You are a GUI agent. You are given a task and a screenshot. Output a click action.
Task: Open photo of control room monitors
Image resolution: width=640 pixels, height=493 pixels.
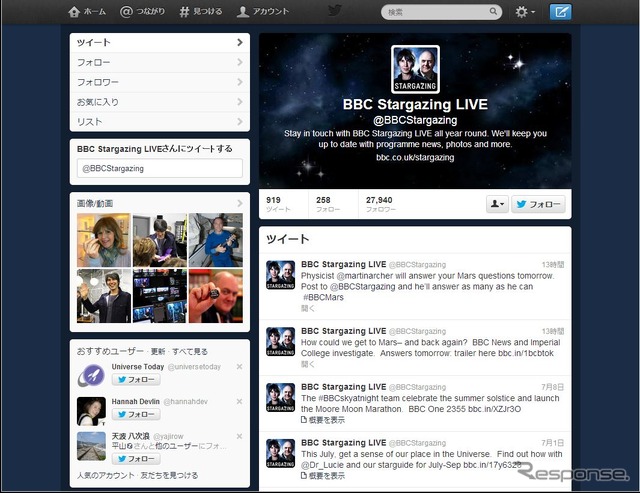click(x=160, y=296)
